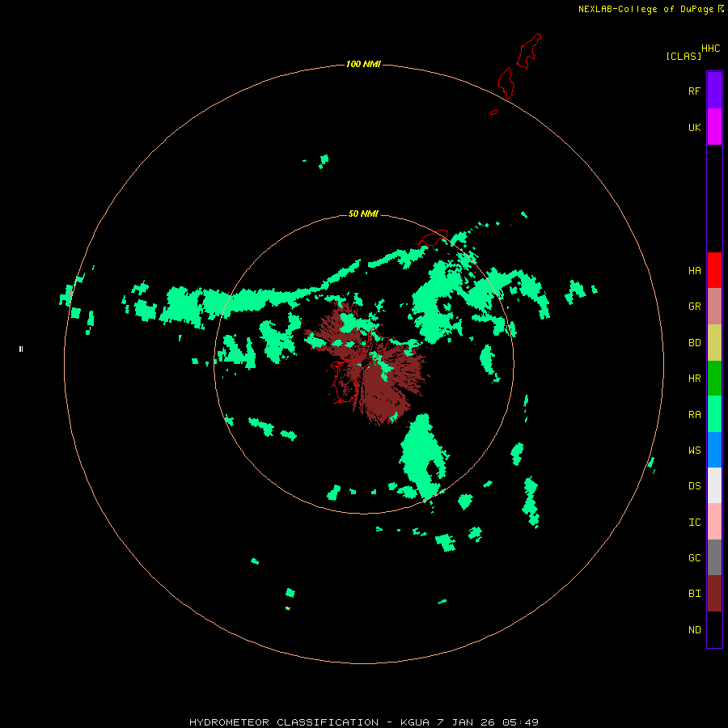Click the [CLAS] legend header
Image resolution: width=728 pixels, height=728 pixels.
[684, 56]
